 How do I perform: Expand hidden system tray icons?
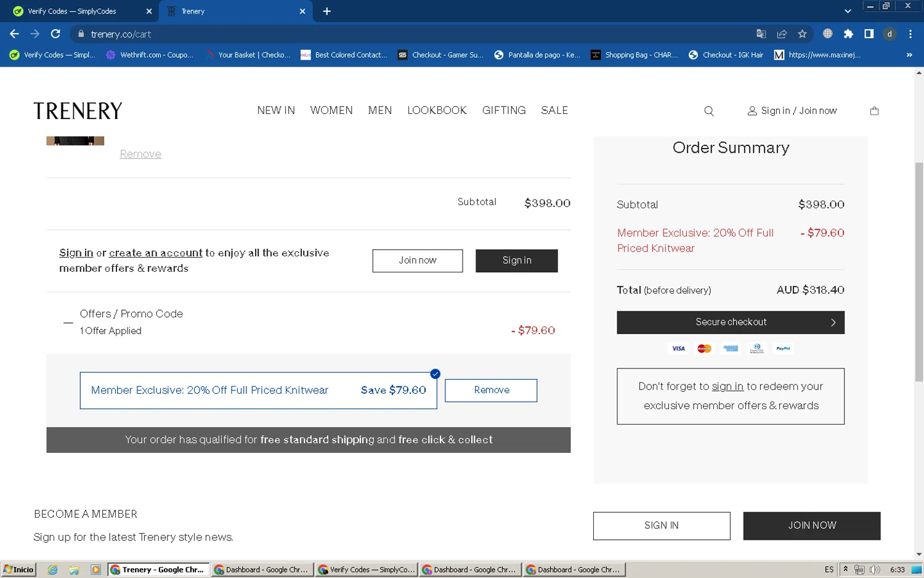(846, 569)
